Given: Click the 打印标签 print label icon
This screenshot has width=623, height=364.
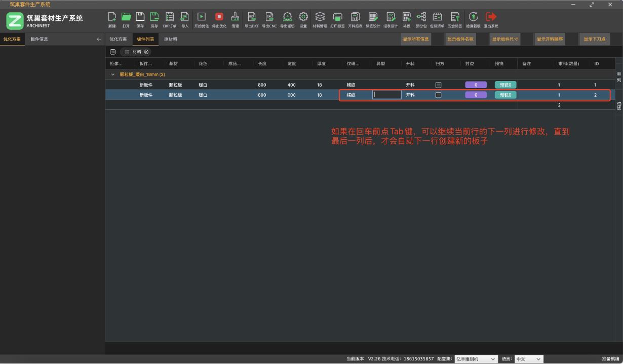Looking at the screenshot, I should click(x=337, y=18).
